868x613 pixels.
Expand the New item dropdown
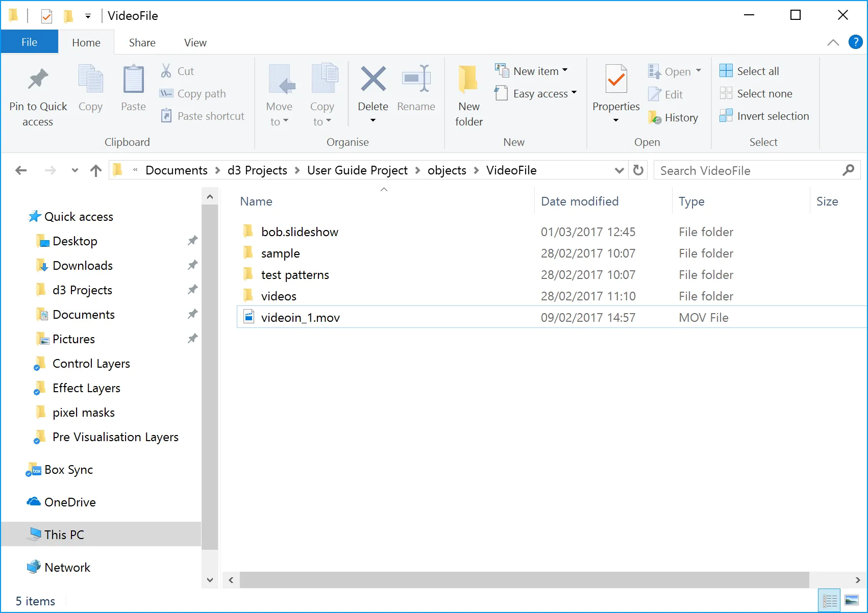pos(564,70)
